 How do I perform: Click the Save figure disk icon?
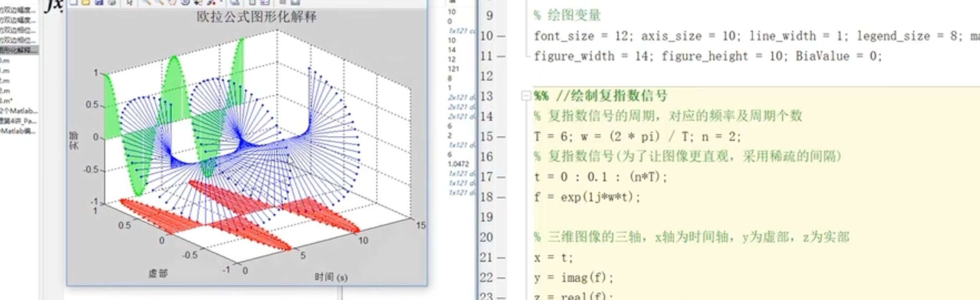pos(99,2)
